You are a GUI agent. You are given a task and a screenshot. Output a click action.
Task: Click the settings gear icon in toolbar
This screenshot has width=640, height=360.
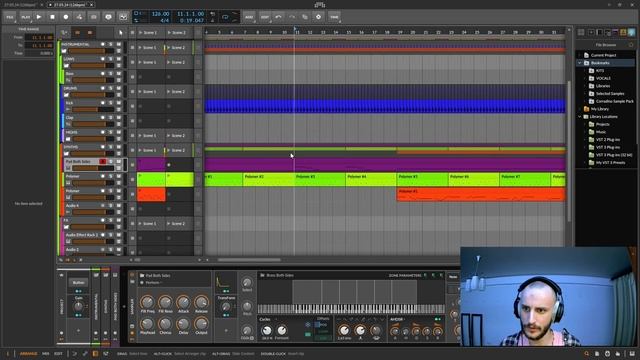pyautogui.click(x=318, y=17)
